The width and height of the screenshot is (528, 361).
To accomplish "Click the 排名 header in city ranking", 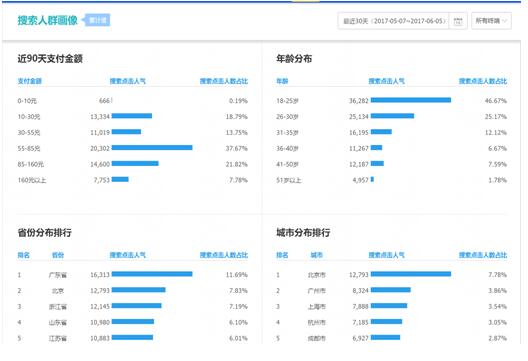I will click(282, 255).
